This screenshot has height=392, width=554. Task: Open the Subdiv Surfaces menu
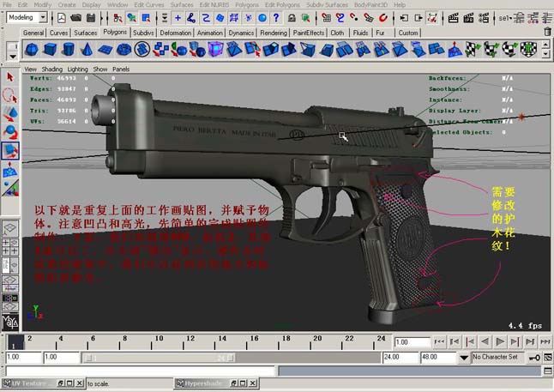(327, 4)
